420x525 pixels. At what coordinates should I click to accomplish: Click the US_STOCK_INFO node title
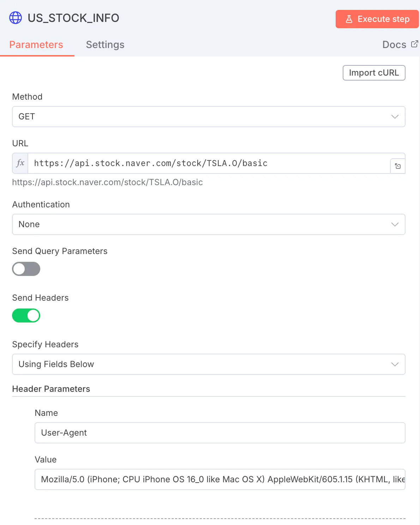73,18
